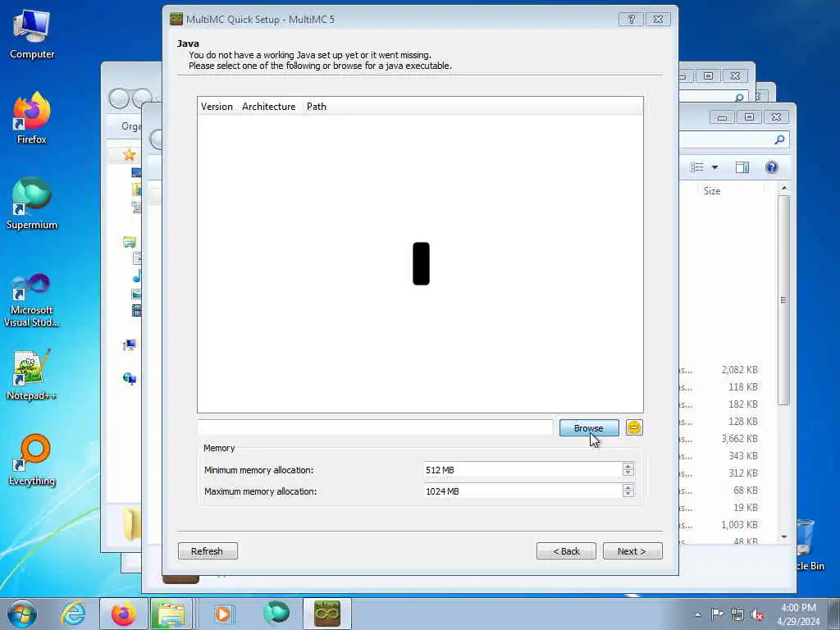Click the Back button in background Explorer window
The width and height of the screenshot is (840, 630).
pos(119,98)
